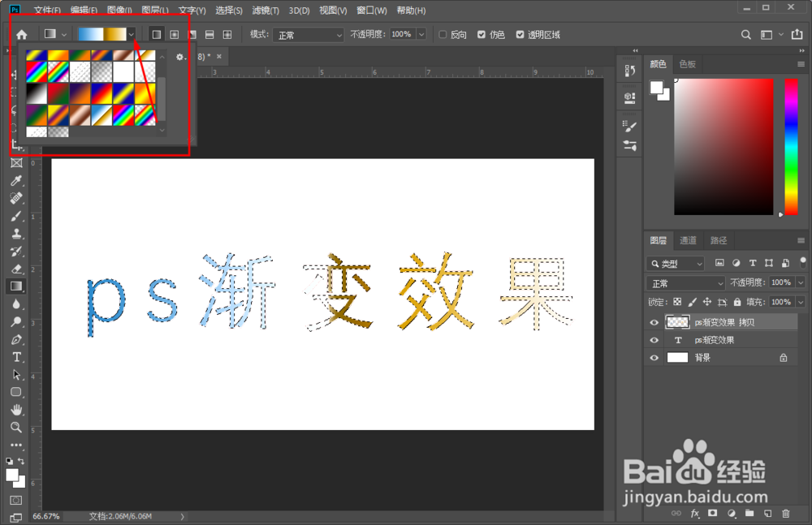Screen dimensions: 812x525
Task: Open the 滤镜 menu
Action: tap(265, 10)
